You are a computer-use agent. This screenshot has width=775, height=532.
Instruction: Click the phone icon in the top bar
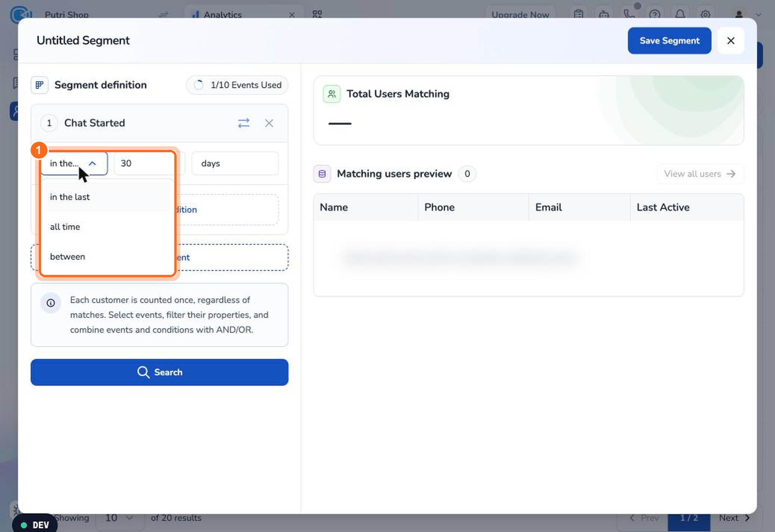(629, 15)
